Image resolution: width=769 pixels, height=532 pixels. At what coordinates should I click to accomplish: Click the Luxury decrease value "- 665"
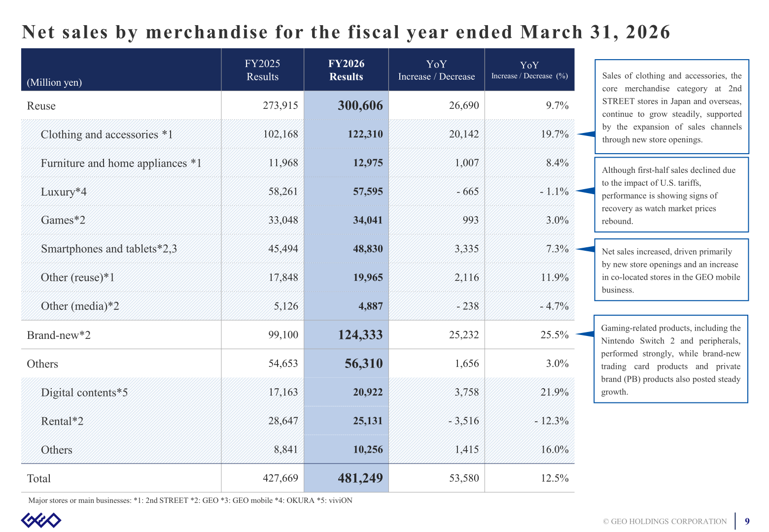467,191
